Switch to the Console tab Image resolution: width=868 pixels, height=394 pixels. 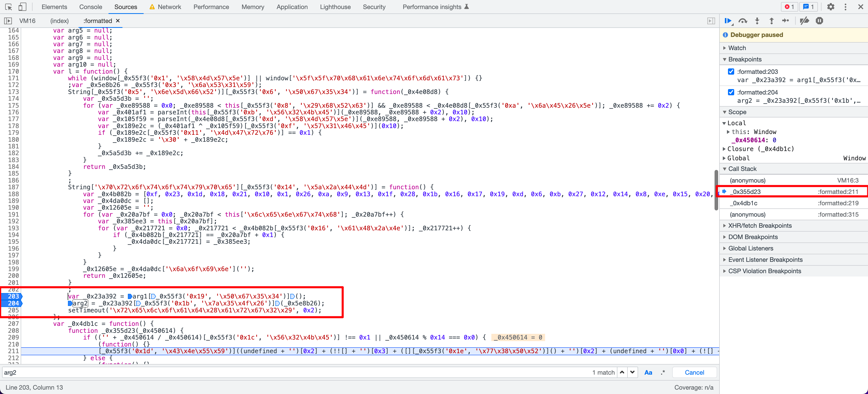90,7
